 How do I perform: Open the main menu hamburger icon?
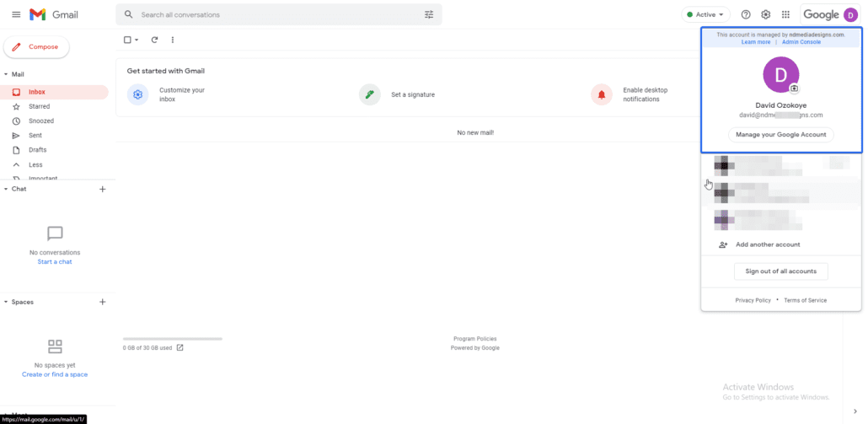(x=16, y=15)
